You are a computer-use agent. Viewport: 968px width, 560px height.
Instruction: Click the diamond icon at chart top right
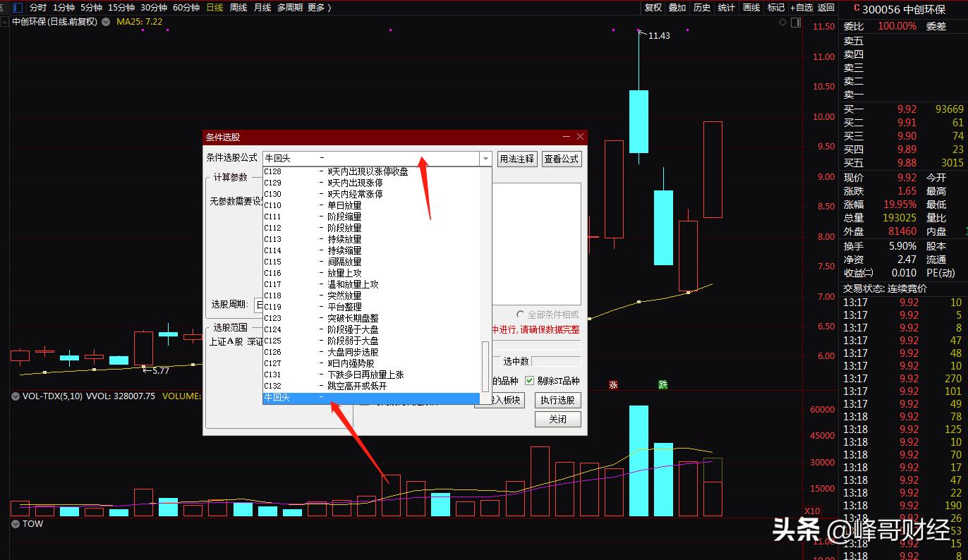coord(782,23)
